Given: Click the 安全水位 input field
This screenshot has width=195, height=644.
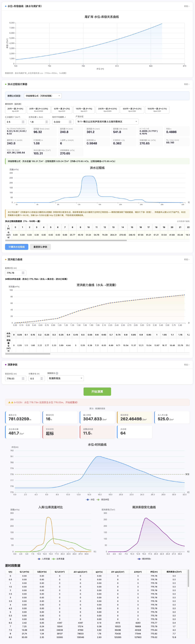Looking at the screenshot, I should point(16,378).
